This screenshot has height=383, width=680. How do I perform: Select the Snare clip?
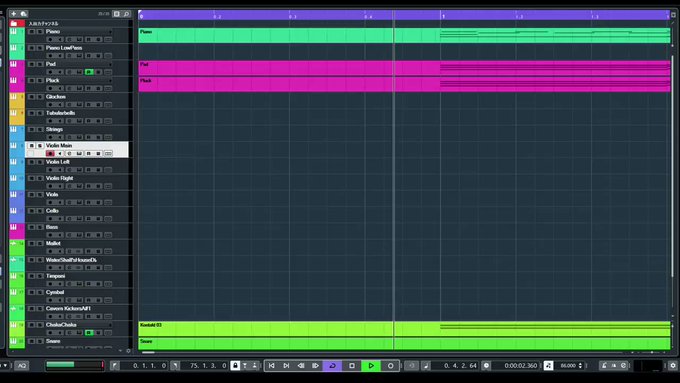point(404,344)
